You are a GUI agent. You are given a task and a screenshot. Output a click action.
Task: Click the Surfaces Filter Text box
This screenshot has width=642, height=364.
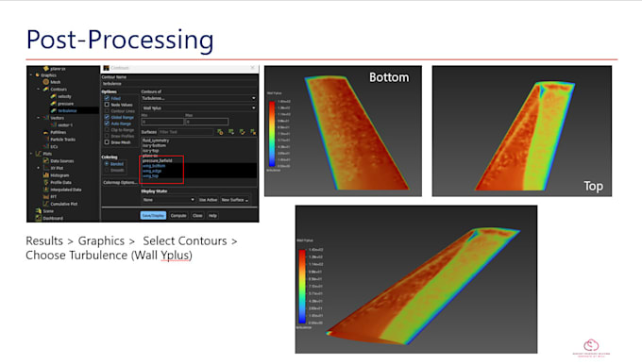click(185, 132)
